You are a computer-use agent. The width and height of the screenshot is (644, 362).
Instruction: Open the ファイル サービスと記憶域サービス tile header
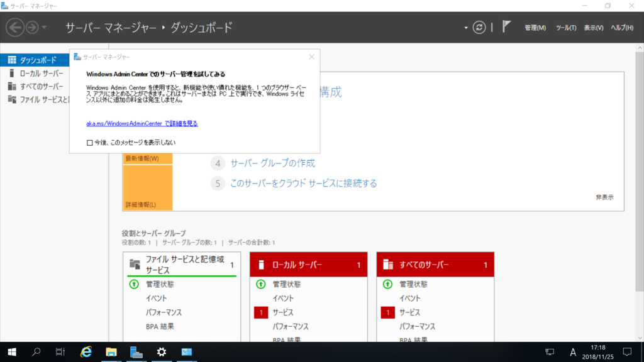coord(182,265)
